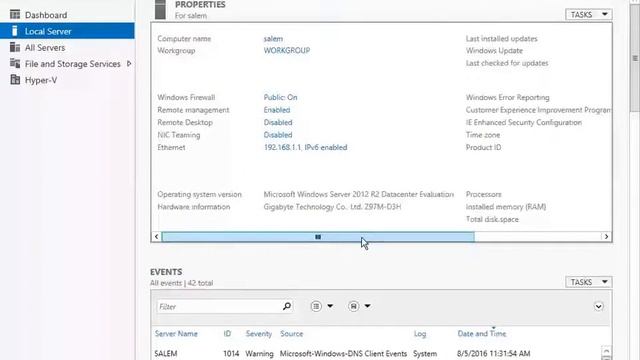Click File and Storage Services icon

tap(15, 64)
